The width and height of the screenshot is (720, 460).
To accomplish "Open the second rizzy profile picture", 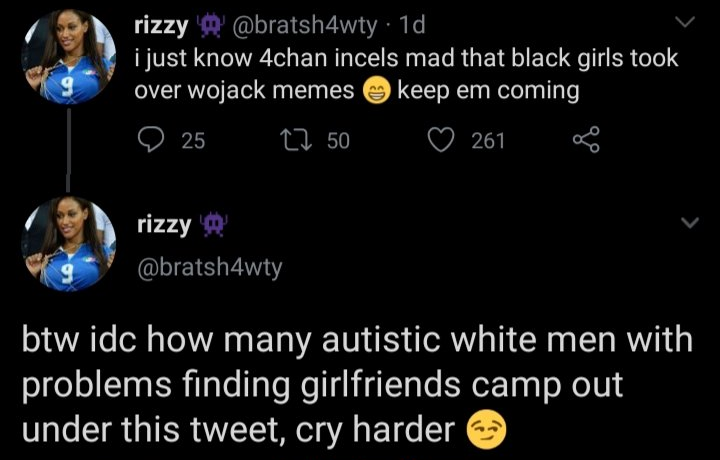I will tap(69, 244).
